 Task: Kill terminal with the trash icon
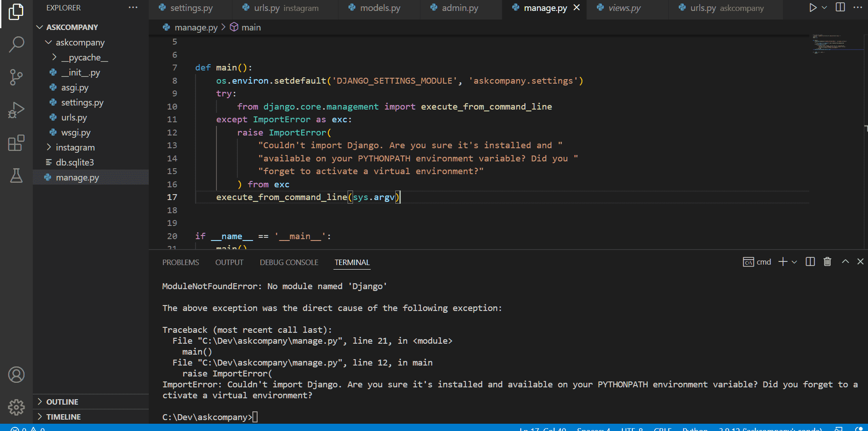pos(827,262)
